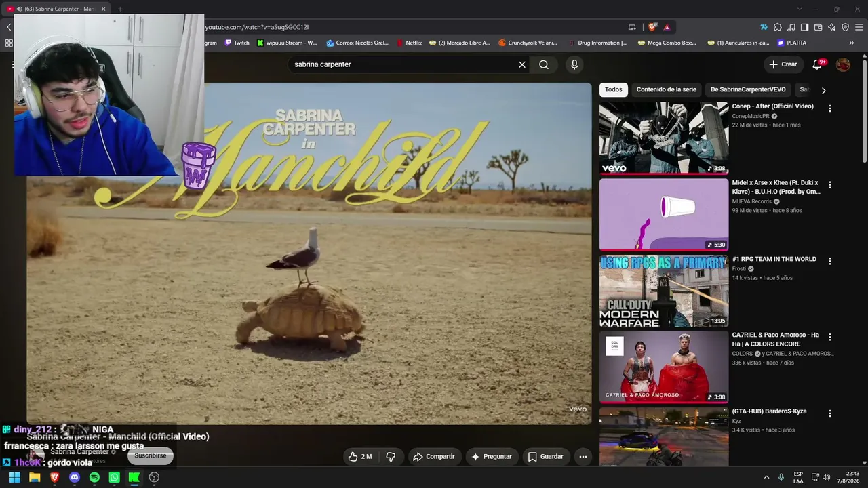Like the video with thumbs-up button

pyautogui.click(x=360, y=457)
